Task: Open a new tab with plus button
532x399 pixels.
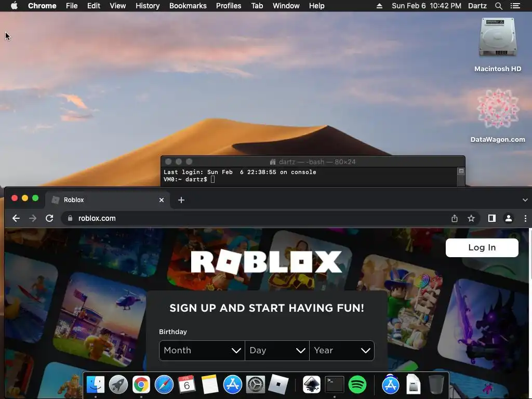Action: pos(181,200)
